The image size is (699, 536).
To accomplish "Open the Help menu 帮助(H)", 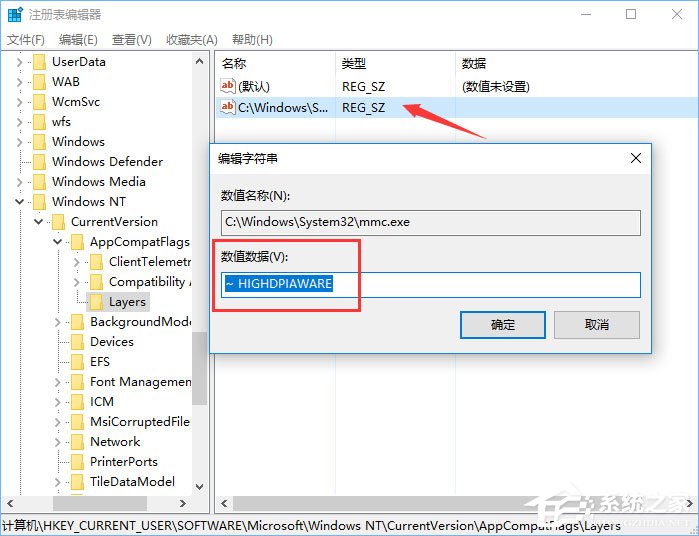I will pyautogui.click(x=252, y=40).
